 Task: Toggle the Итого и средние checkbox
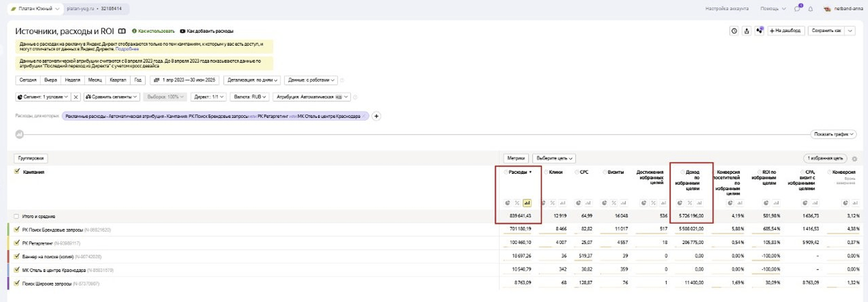[16, 216]
